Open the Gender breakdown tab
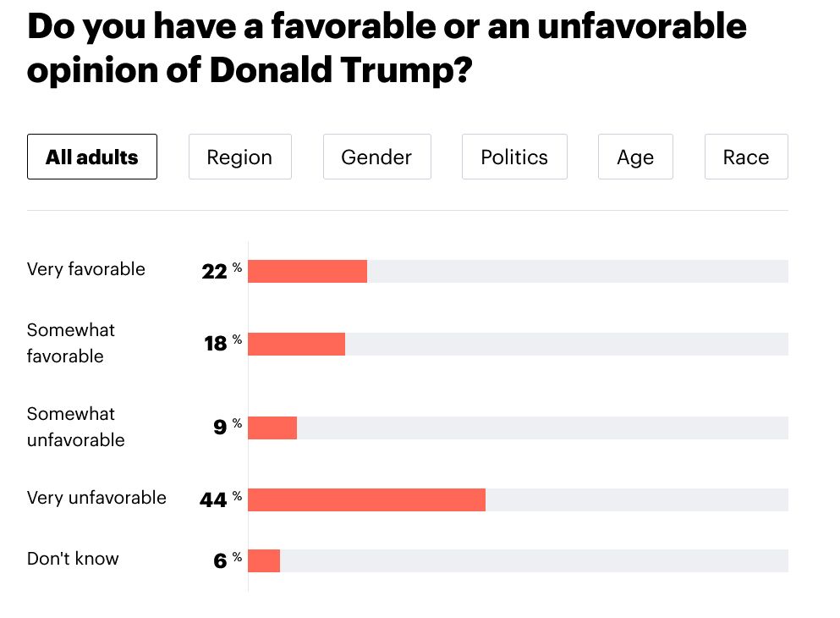Viewport: 840px width, 618px height. click(377, 157)
